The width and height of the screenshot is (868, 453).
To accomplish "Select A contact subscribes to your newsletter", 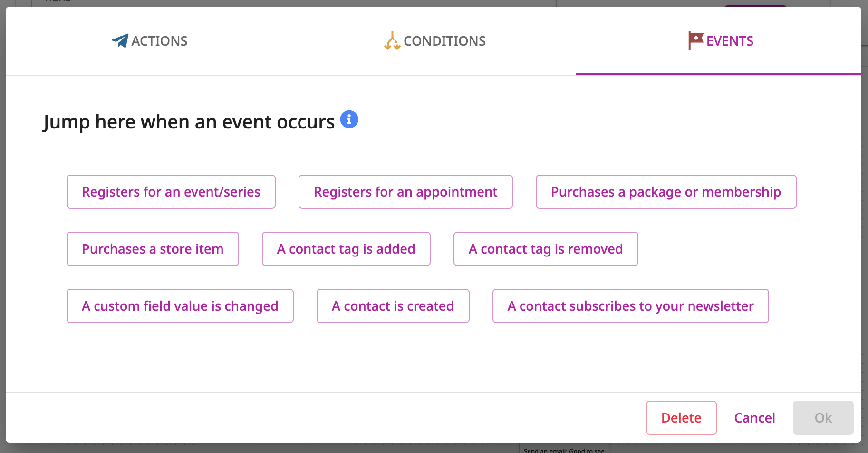I will click(x=631, y=306).
